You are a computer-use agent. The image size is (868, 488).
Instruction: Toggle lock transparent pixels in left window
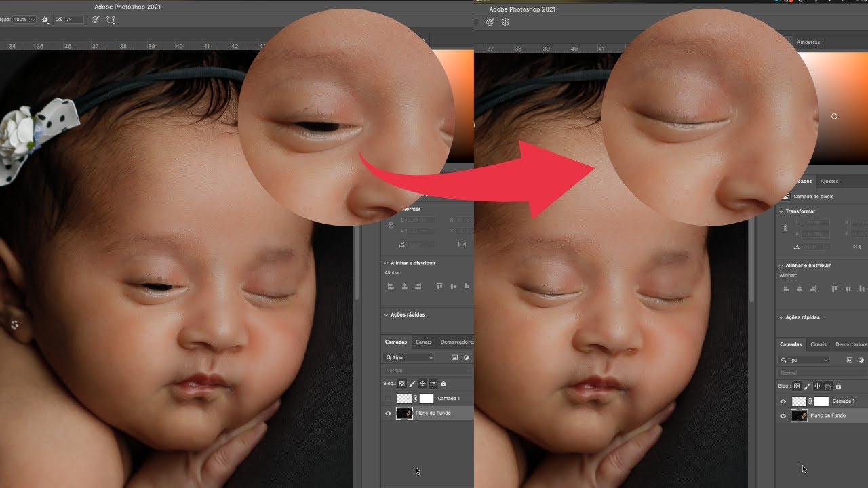[401, 384]
